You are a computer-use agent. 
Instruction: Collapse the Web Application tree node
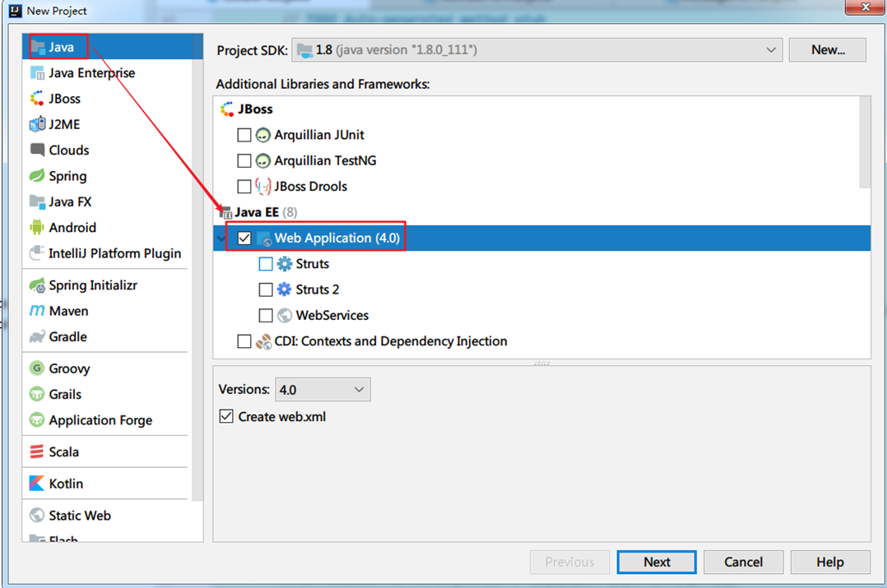click(220, 238)
